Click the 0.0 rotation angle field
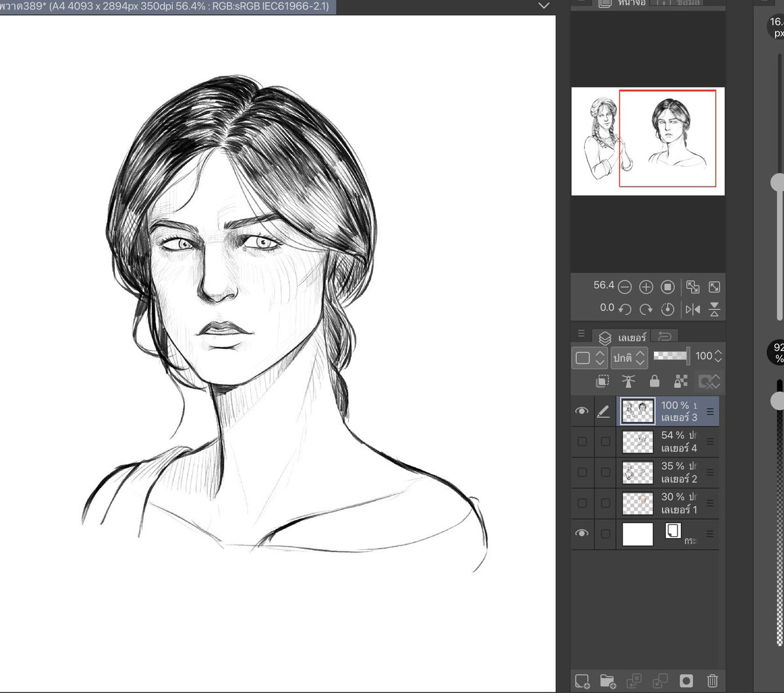 tap(607, 308)
